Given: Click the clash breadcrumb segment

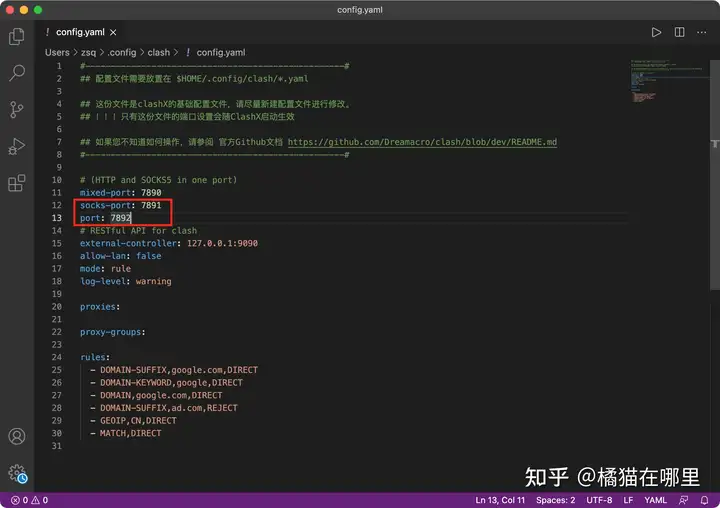Looking at the screenshot, I should point(158,52).
